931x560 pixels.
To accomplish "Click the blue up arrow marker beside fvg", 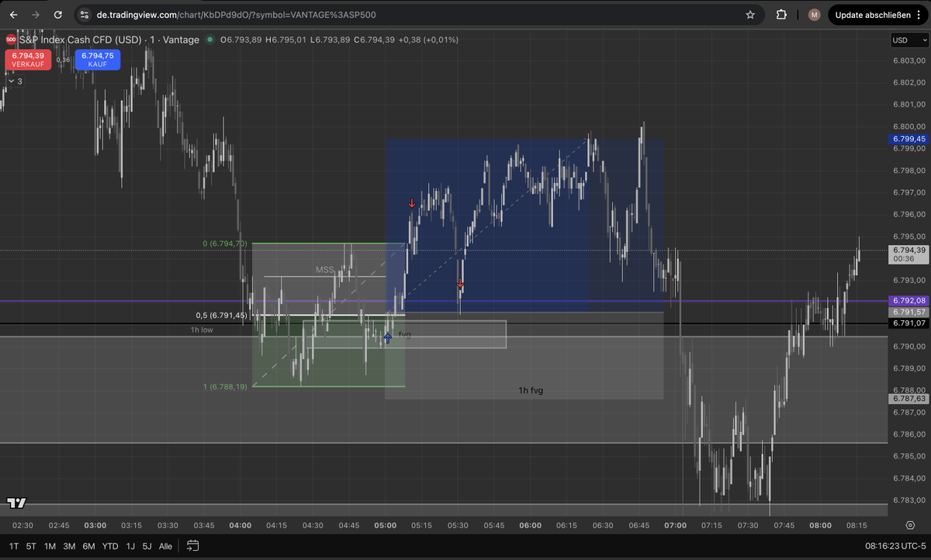I will (388, 337).
